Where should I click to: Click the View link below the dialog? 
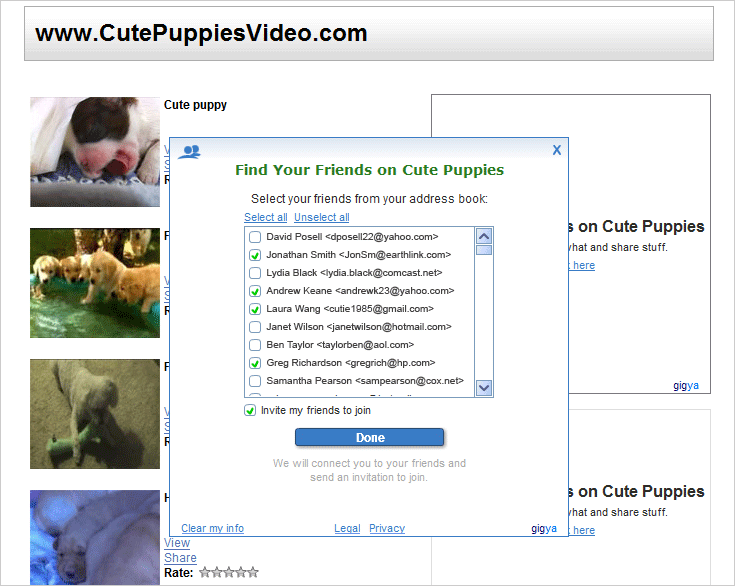click(x=177, y=543)
